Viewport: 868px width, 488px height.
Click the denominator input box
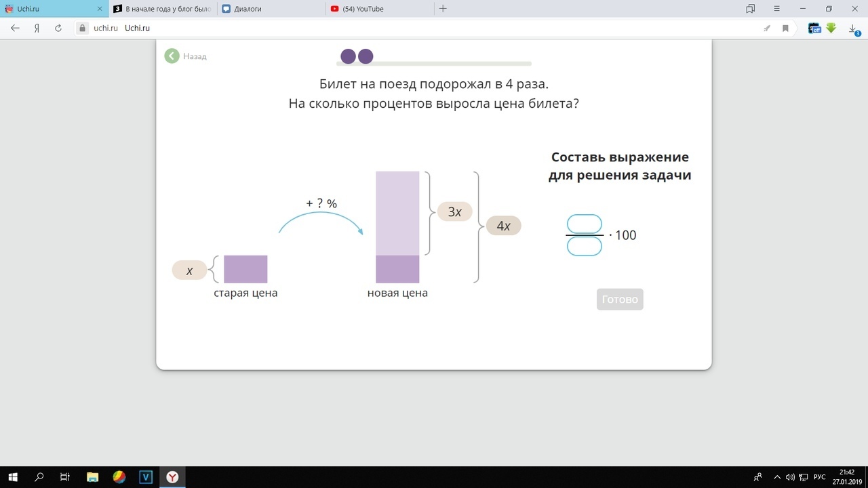tap(585, 246)
